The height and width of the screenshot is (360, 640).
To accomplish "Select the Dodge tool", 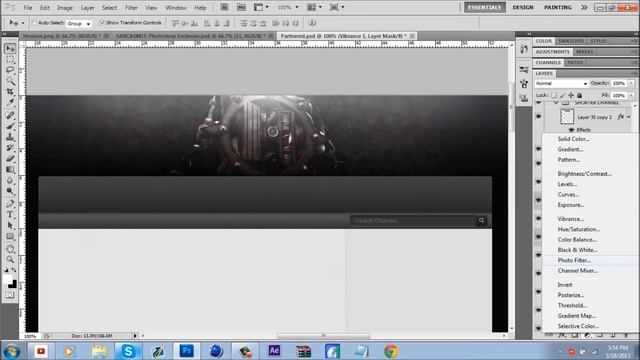I will click(10, 191).
